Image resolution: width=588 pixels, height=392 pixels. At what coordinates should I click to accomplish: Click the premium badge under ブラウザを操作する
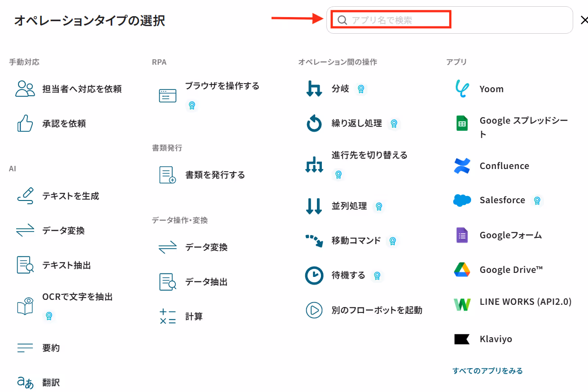[192, 106]
